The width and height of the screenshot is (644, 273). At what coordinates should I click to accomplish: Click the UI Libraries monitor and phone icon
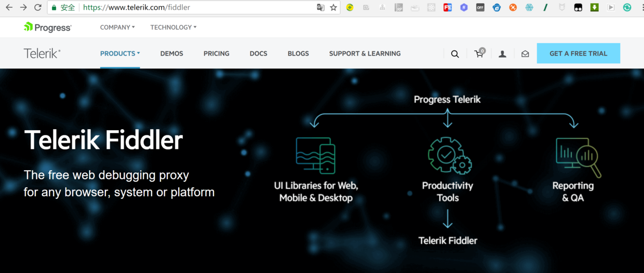316,156
